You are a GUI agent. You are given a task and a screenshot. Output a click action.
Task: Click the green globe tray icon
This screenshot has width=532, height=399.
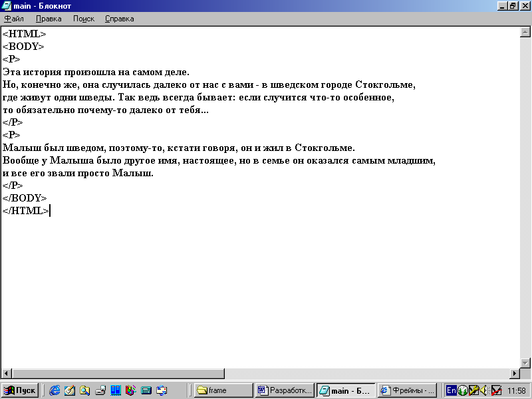click(462, 390)
